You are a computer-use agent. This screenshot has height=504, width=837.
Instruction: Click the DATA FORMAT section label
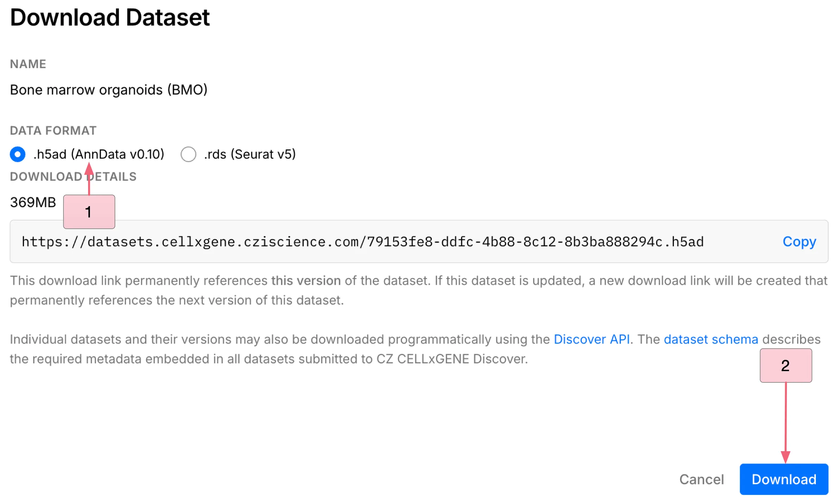point(53,130)
